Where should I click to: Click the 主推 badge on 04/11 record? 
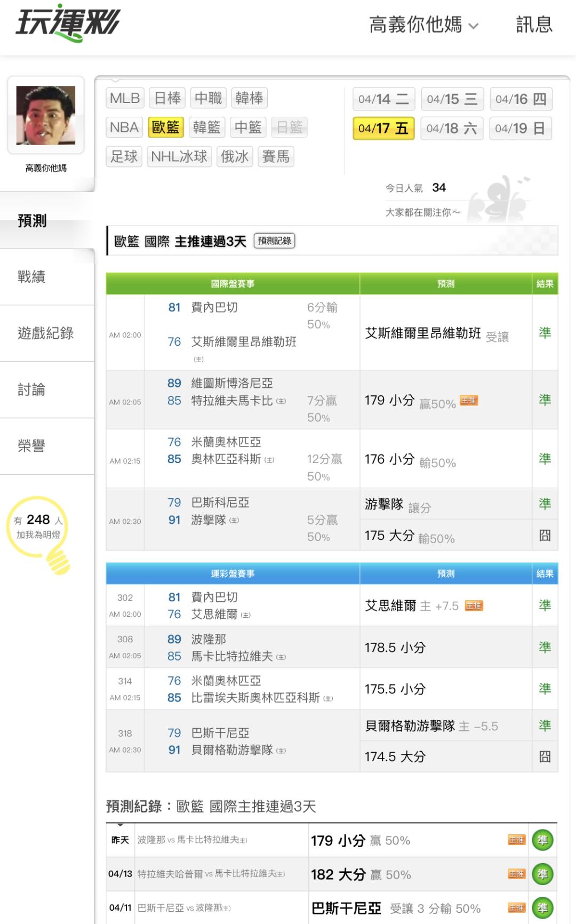(516, 908)
